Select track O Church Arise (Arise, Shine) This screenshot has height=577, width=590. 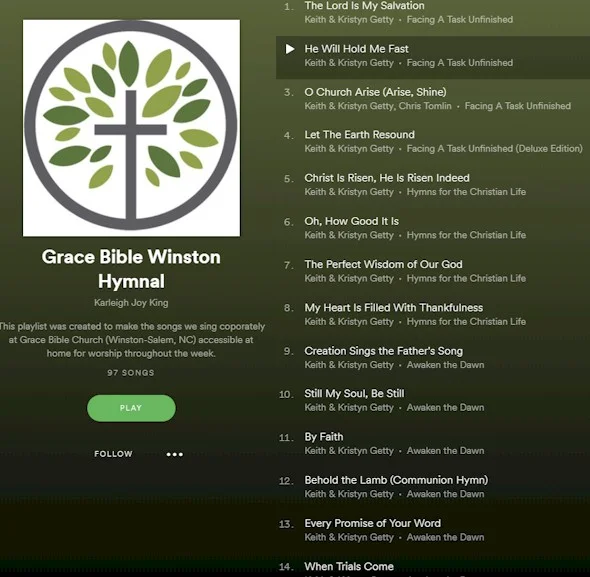(375, 92)
